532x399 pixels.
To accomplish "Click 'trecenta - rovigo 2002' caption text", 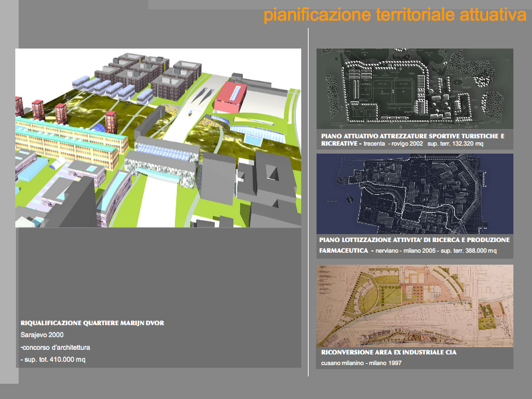I will pos(393,144).
